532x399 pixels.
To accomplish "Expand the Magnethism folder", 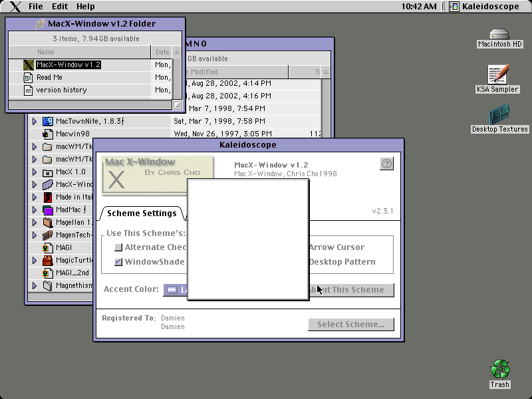I will coord(35,286).
